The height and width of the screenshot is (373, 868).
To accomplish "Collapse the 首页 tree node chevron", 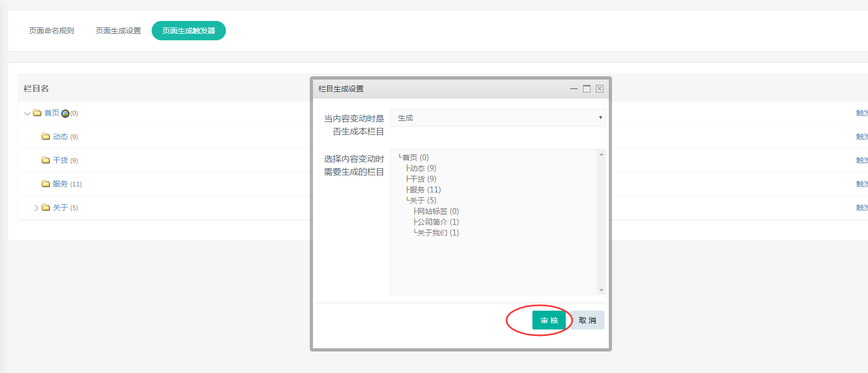I will (27, 113).
